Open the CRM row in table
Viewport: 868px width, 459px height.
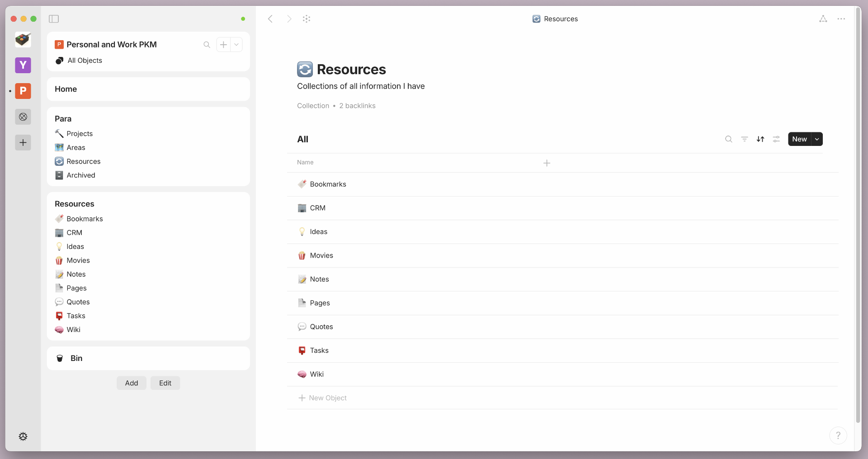click(x=562, y=208)
